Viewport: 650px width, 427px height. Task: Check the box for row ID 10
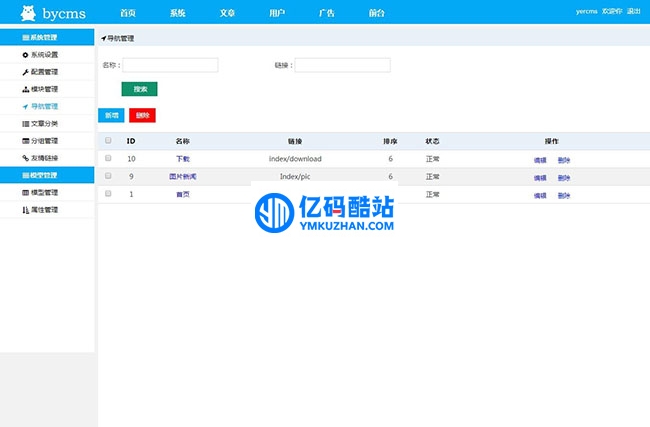[108, 158]
